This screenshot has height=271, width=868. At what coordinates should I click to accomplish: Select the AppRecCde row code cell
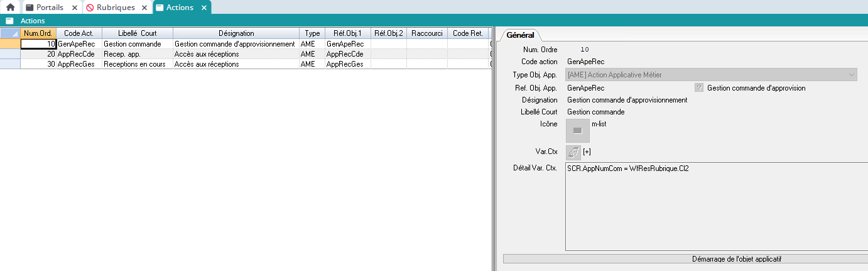pos(78,54)
